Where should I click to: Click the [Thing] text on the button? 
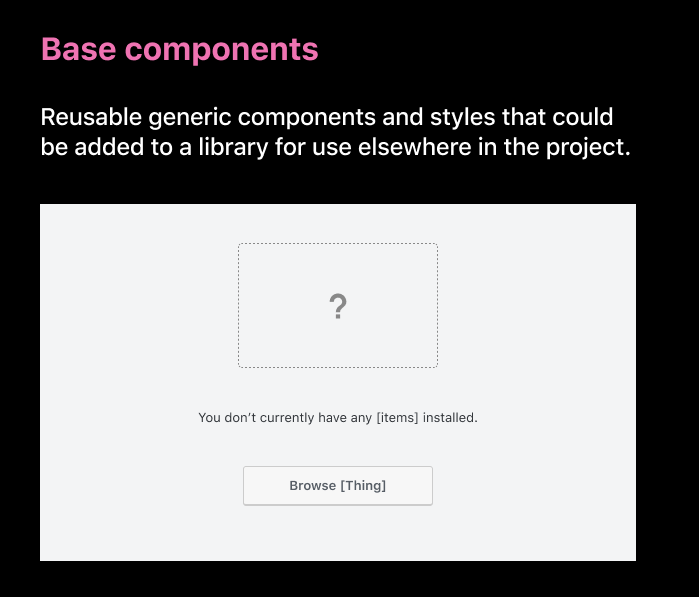click(x=363, y=486)
